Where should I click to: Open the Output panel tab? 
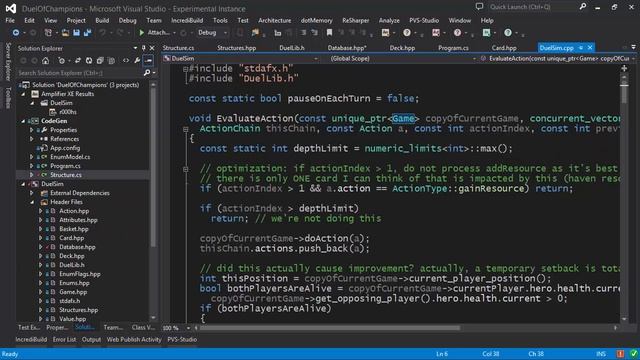click(91, 340)
